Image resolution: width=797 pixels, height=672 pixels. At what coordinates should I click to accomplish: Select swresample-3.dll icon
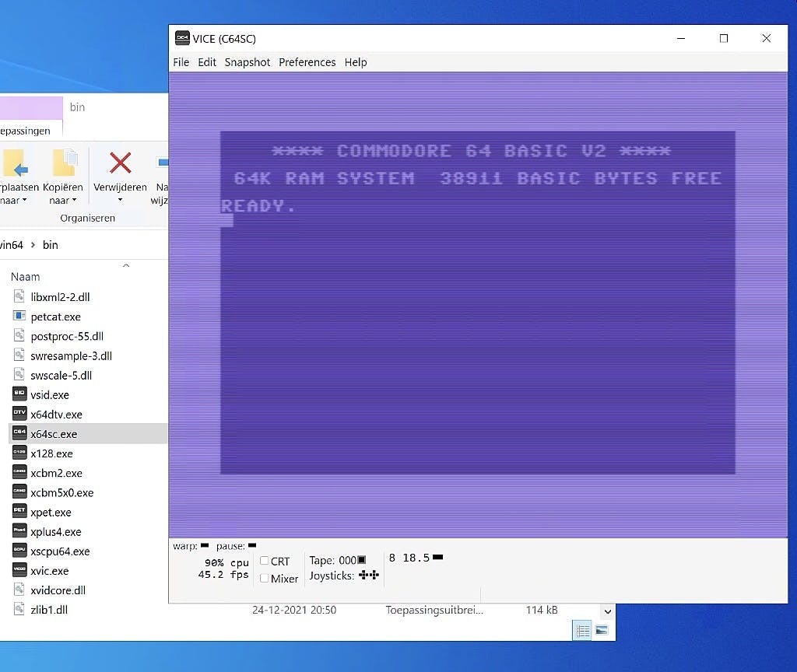tap(19, 355)
